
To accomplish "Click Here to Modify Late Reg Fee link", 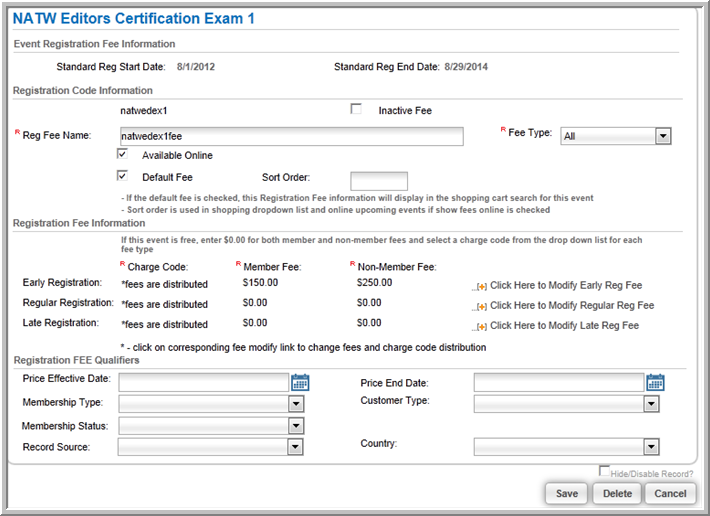I will 564,326.
